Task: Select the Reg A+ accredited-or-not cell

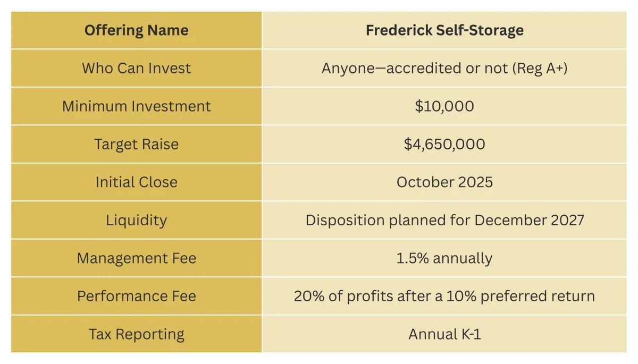Action: click(x=444, y=68)
